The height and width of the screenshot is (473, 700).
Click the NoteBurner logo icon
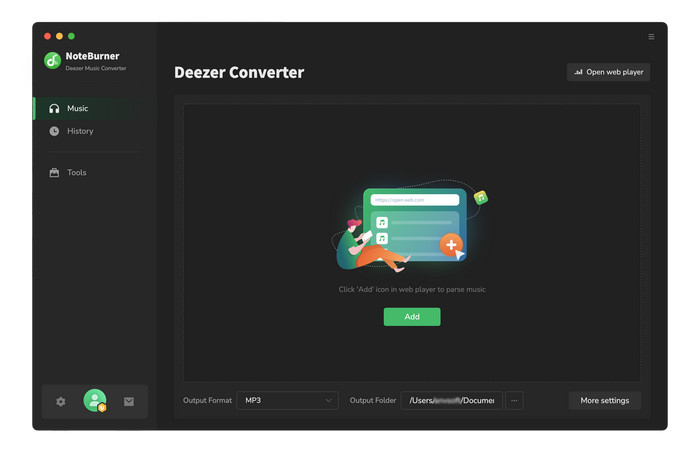tap(52, 61)
